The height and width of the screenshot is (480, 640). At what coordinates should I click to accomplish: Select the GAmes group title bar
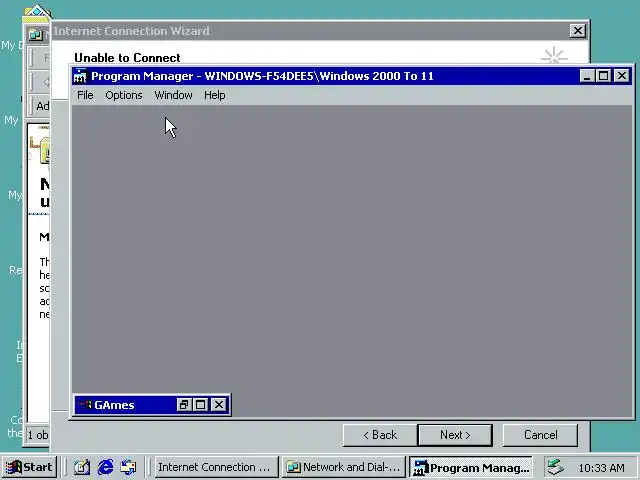(x=152, y=405)
